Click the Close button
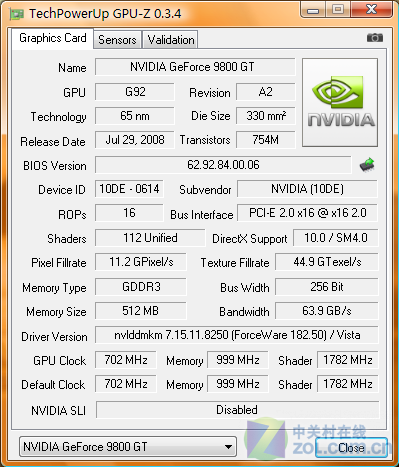 click(x=351, y=448)
